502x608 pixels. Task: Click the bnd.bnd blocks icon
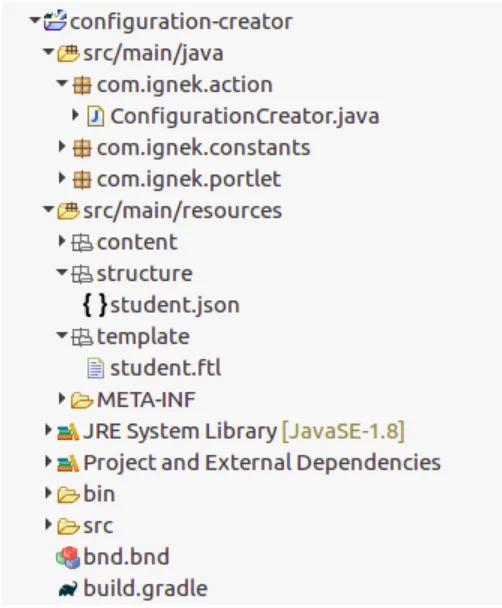point(68,557)
